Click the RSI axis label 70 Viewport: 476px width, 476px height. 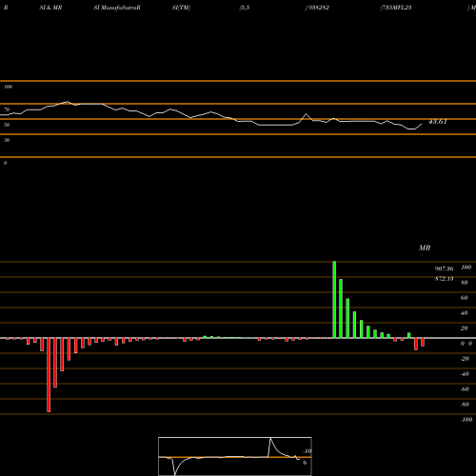point(7,109)
